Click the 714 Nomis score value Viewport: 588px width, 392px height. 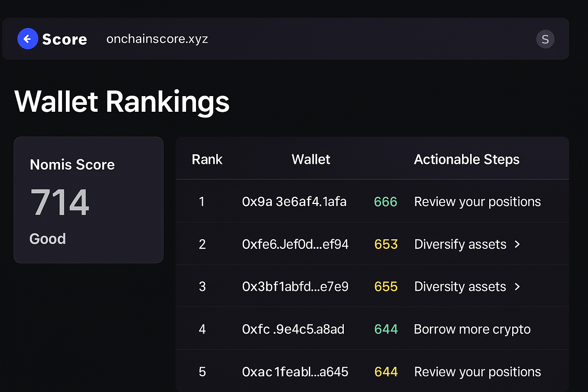[60, 202]
